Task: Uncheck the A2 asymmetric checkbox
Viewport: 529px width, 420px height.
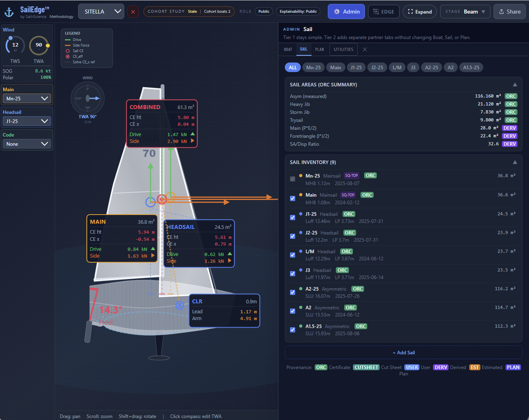Action: coord(293,311)
